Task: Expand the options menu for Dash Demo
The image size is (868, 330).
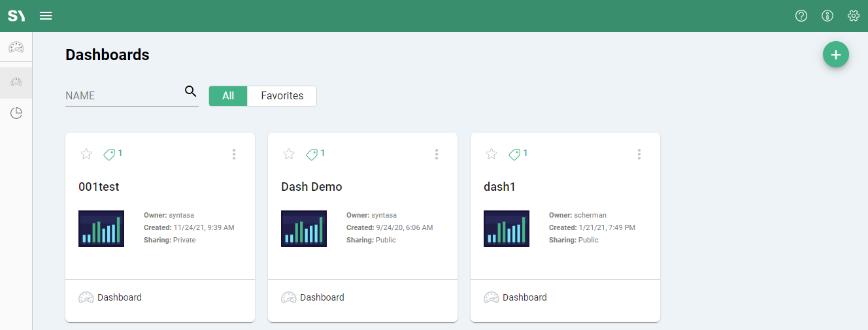Action: 437,154
